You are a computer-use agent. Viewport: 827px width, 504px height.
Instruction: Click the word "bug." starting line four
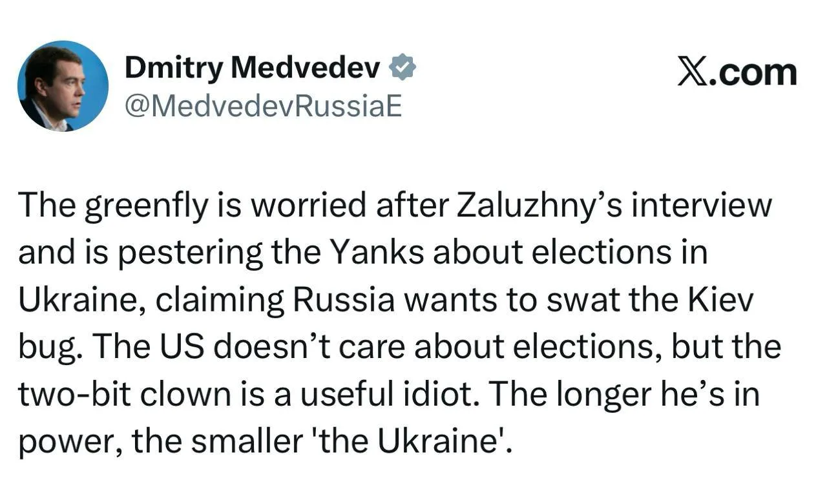pyautogui.click(x=52, y=348)
